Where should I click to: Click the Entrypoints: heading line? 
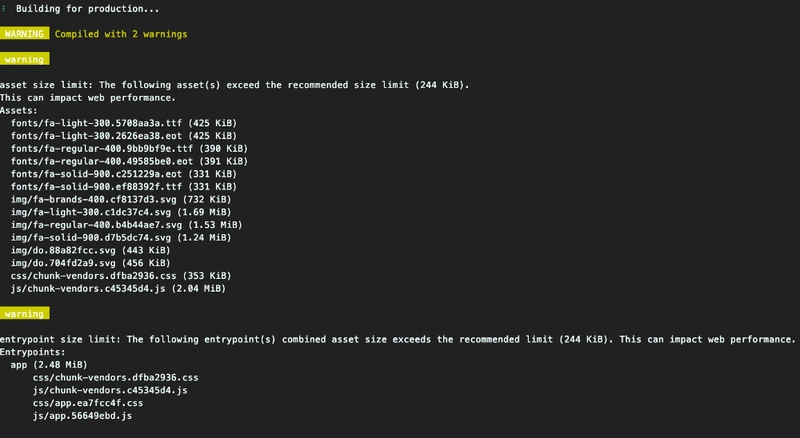pos(33,352)
